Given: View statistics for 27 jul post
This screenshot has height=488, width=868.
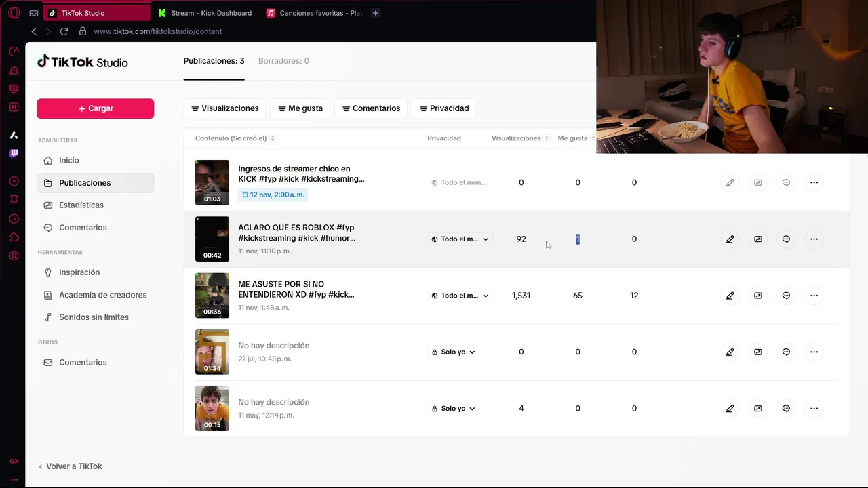Looking at the screenshot, I should 758,352.
